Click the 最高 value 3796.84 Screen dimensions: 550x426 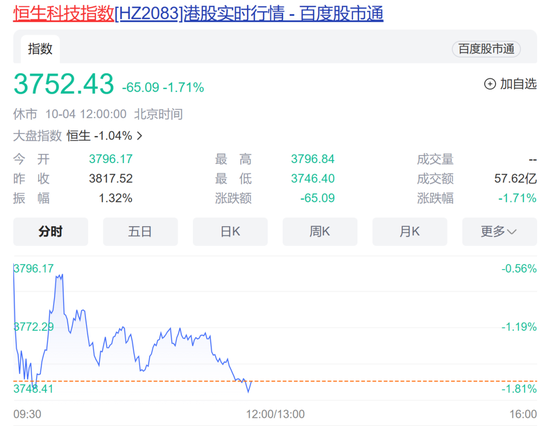(313, 159)
